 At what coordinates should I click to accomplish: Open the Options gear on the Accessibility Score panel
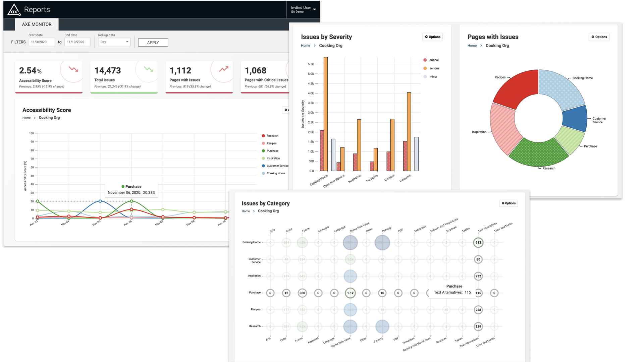287,110
